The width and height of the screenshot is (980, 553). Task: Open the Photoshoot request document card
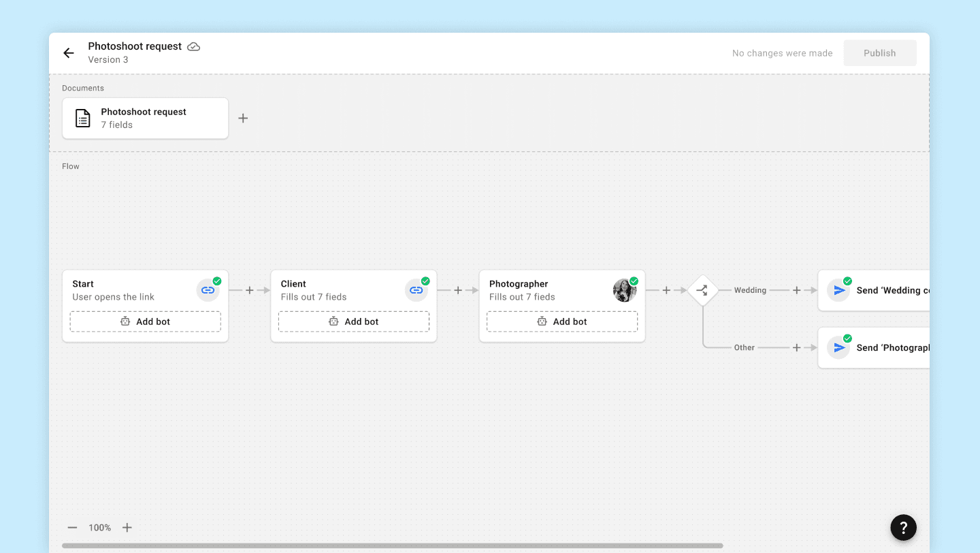(x=145, y=118)
